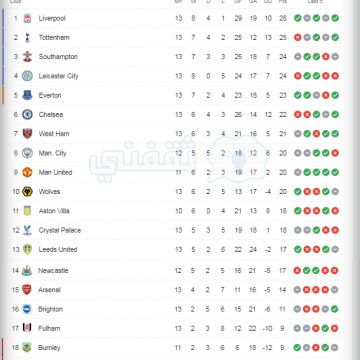Click Brighton's latest green win marker
Screen dimensions: 360x360
point(335,309)
